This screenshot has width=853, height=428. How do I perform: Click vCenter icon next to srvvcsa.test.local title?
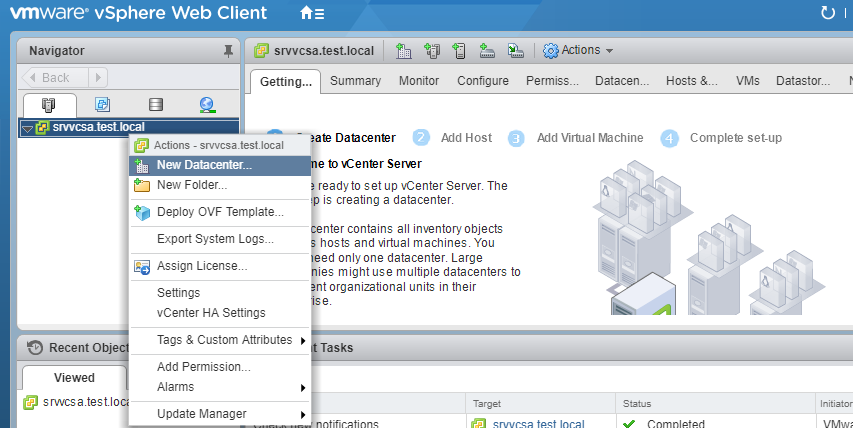[262, 51]
